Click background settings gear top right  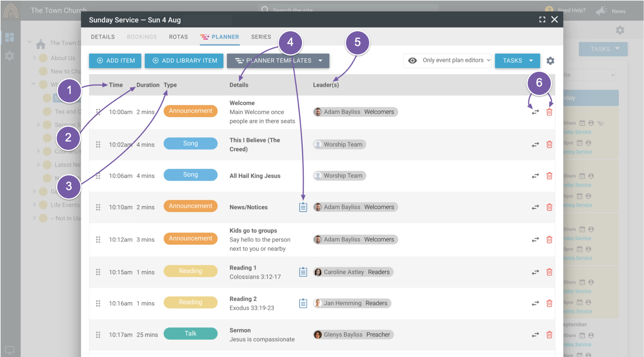click(620, 30)
